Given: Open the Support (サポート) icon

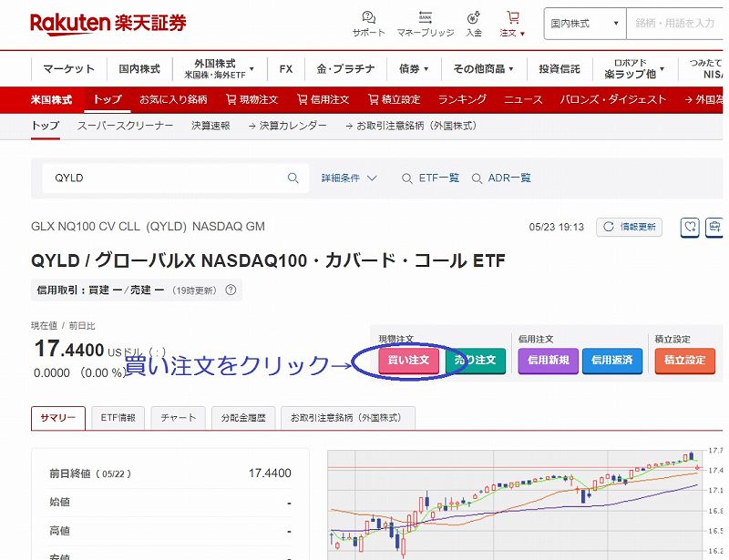Looking at the screenshot, I should 369,24.
